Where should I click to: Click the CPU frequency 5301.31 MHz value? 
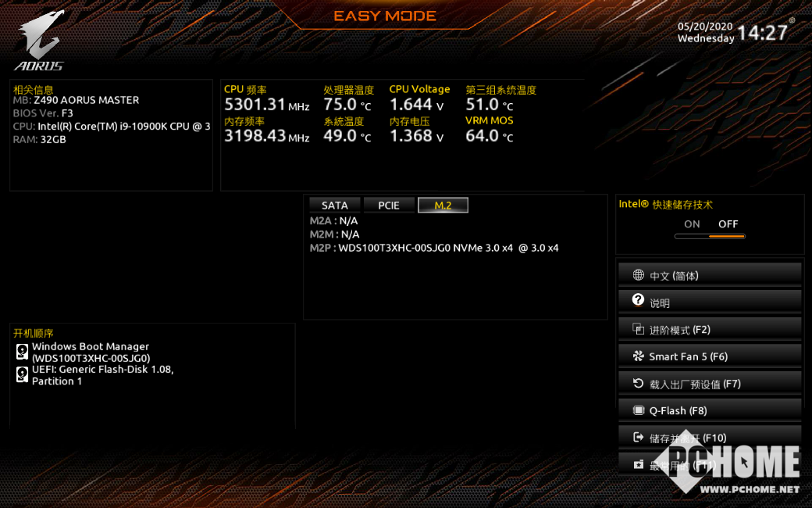point(267,105)
